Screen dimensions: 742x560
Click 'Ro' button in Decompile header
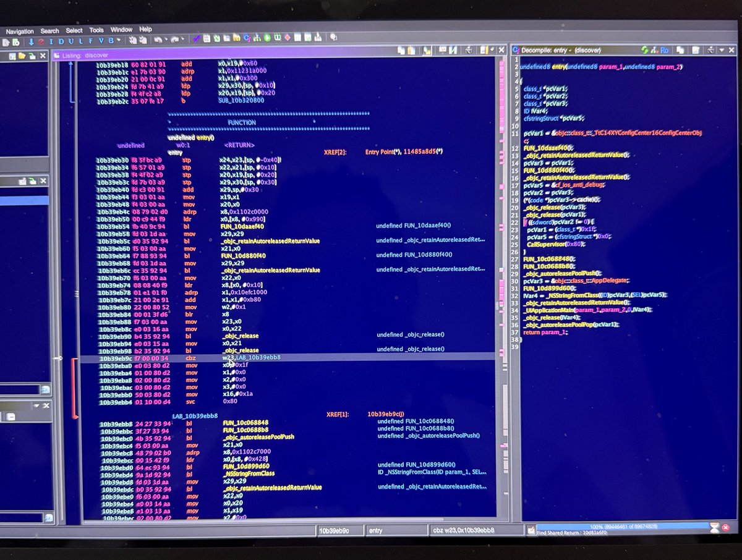point(665,50)
